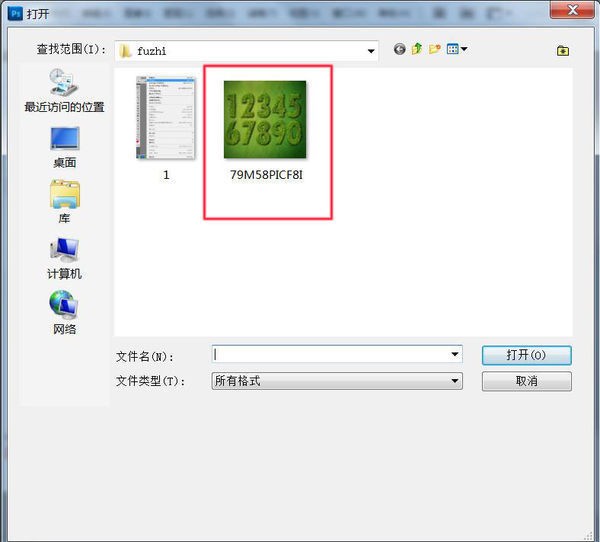The width and height of the screenshot is (600, 542).
Task: Open Network (网络) location
Action: point(64,312)
